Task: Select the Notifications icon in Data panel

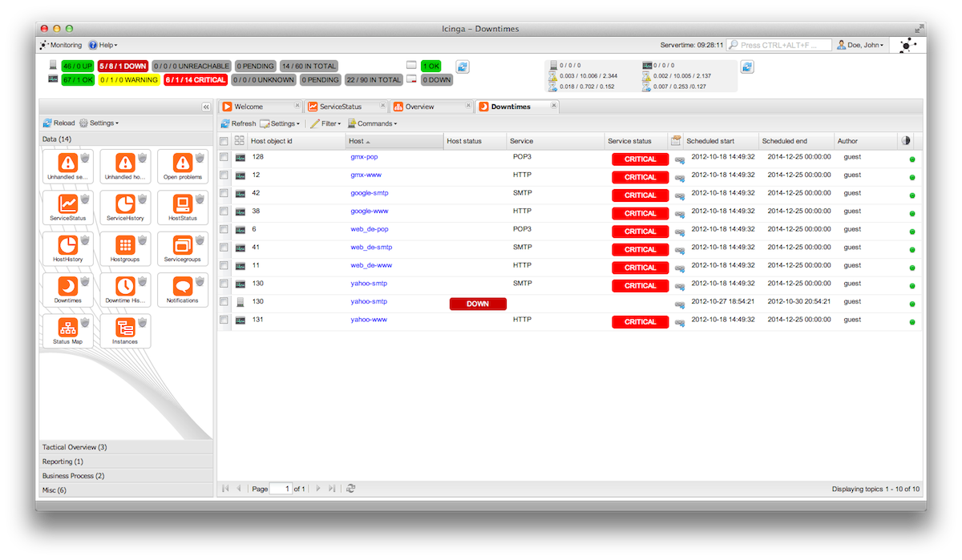Action: 182,286
